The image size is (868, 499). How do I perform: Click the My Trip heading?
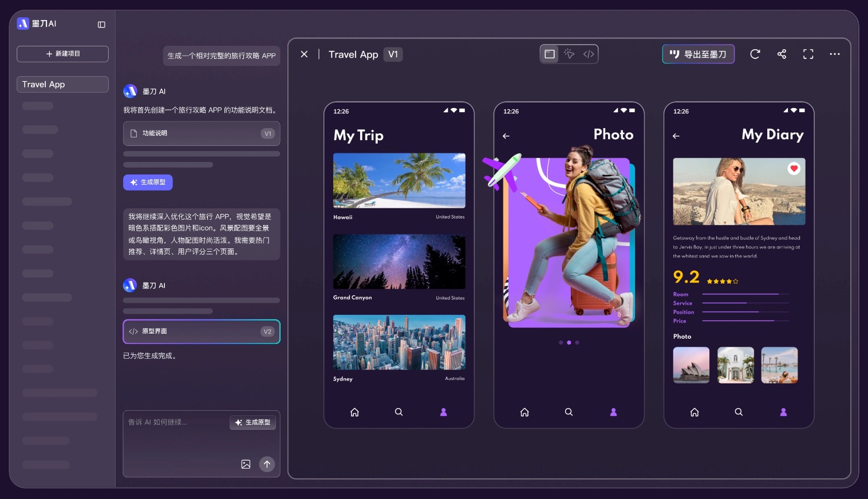coord(358,136)
